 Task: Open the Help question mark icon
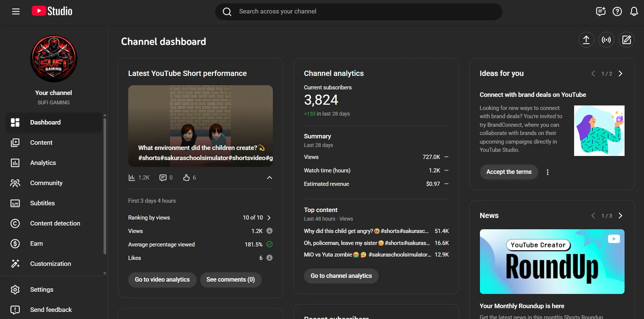click(617, 12)
